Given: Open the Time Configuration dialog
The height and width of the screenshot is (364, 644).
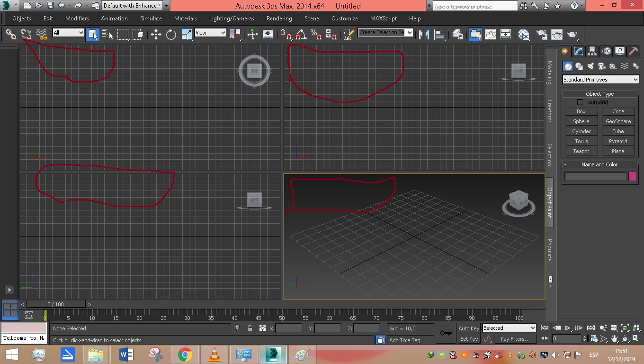Looking at the screenshot, I should click(593, 339).
